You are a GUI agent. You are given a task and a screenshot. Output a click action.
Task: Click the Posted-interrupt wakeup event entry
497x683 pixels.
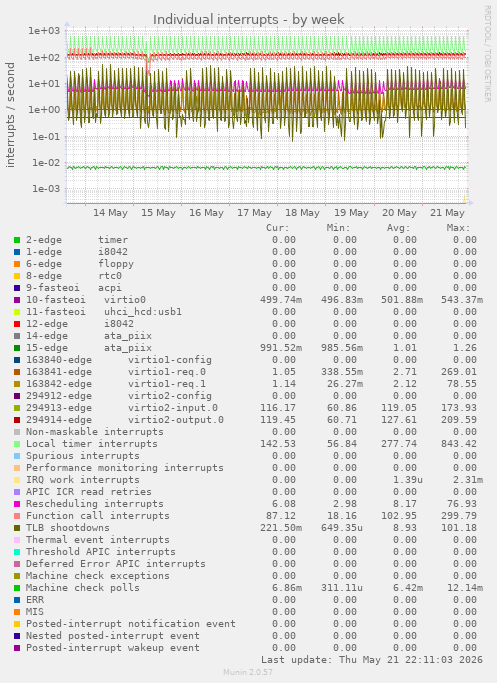click(113, 648)
